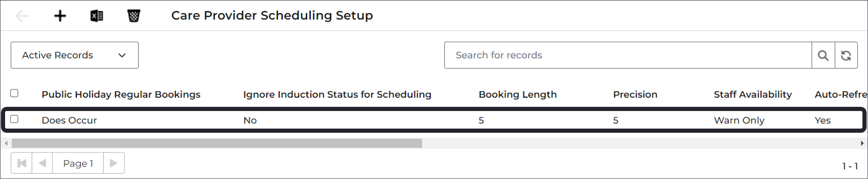Click the back arrow icon
868x179 pixels.
click(22, 16)
